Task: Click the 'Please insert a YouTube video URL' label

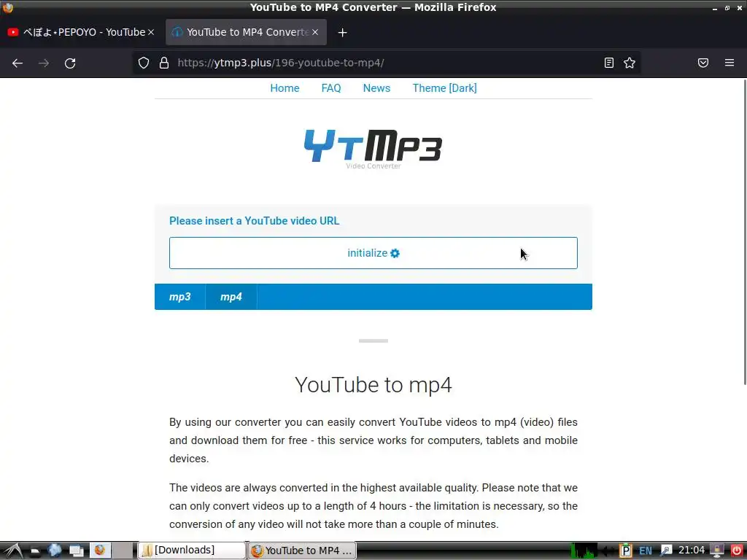Action: [x=255, y=221]
